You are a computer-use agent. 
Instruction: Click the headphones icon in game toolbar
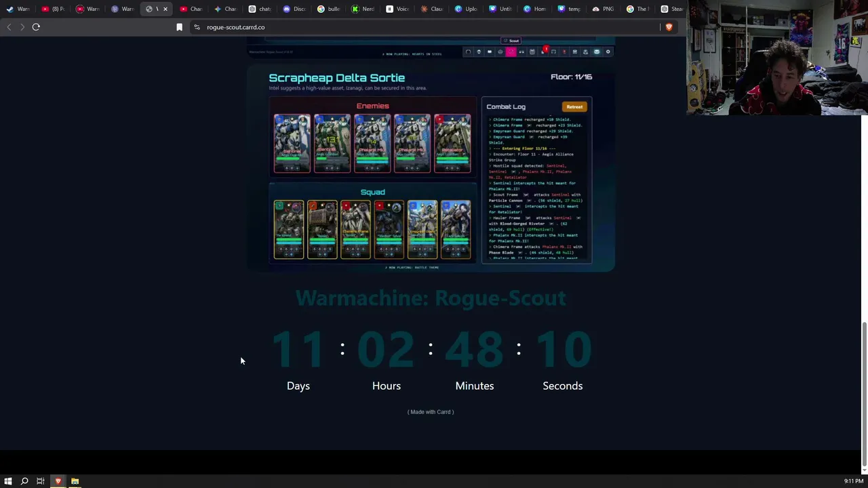click(468, 52)
